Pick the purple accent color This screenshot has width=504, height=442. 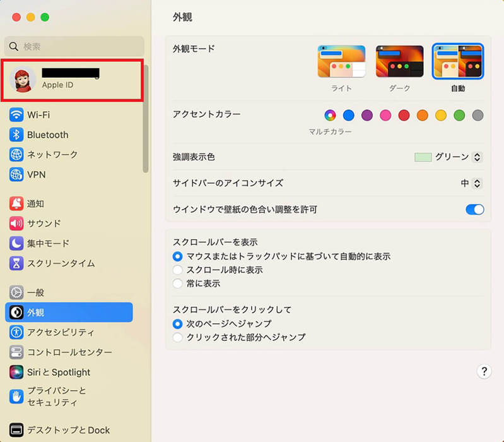click(x=367, y=115)
